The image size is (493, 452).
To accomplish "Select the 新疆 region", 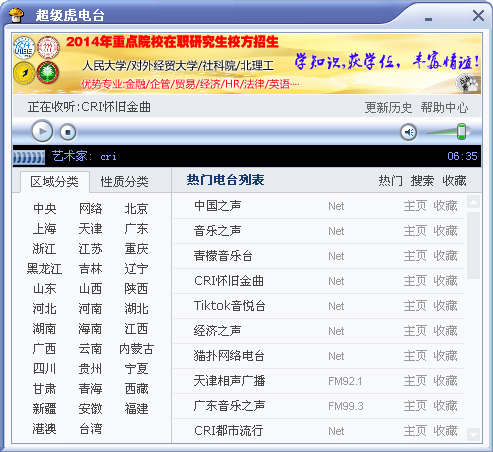I will click(44, 409).
